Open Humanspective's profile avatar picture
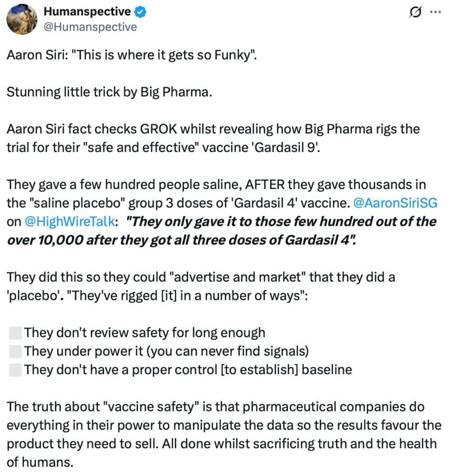 (22, 20)
